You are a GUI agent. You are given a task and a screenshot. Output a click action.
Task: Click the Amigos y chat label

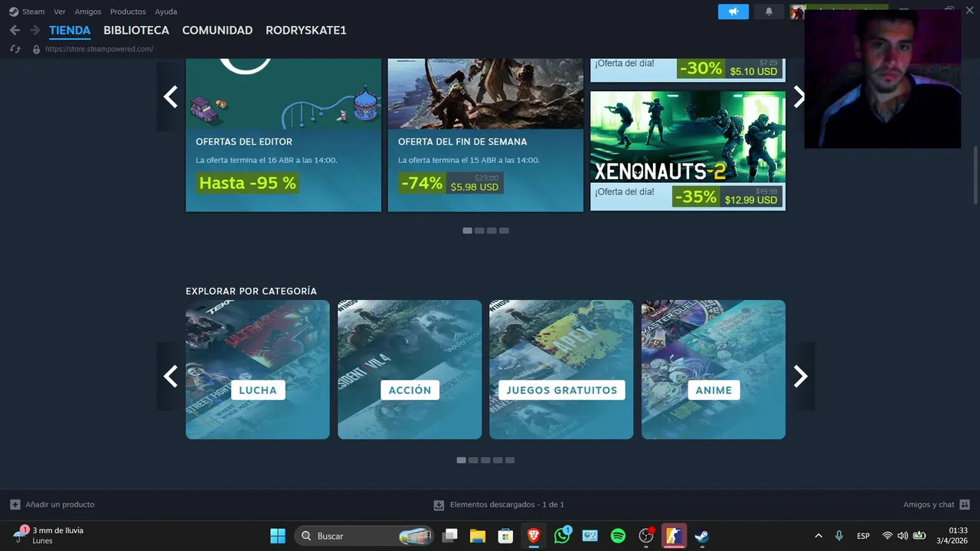click(929, 504)
